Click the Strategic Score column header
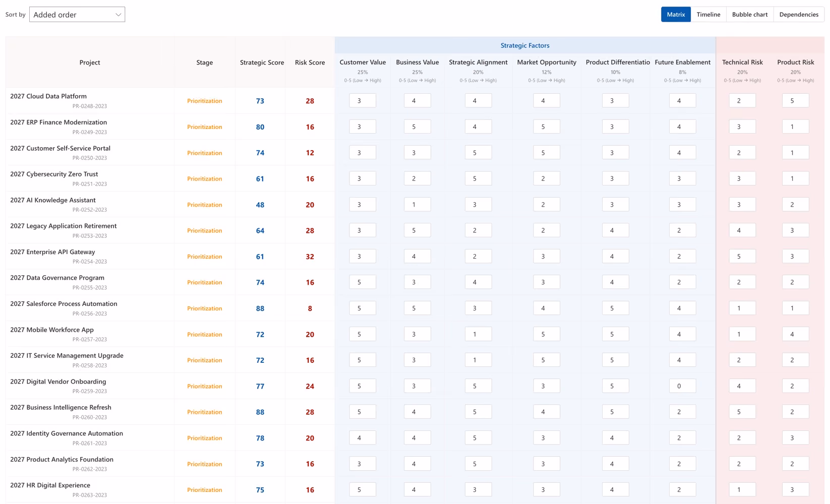Viewport: 830px width, 504px height. tap(262, 62)
